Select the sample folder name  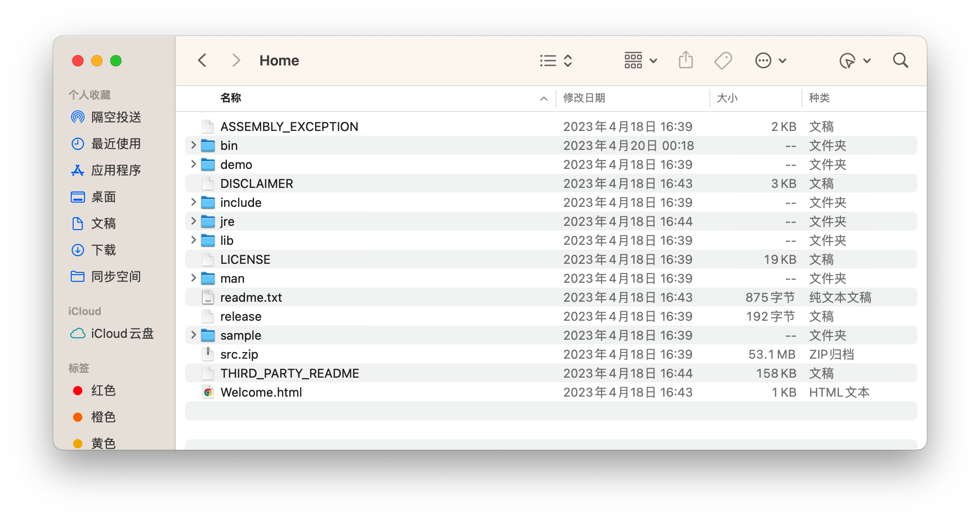pos(241,335)
